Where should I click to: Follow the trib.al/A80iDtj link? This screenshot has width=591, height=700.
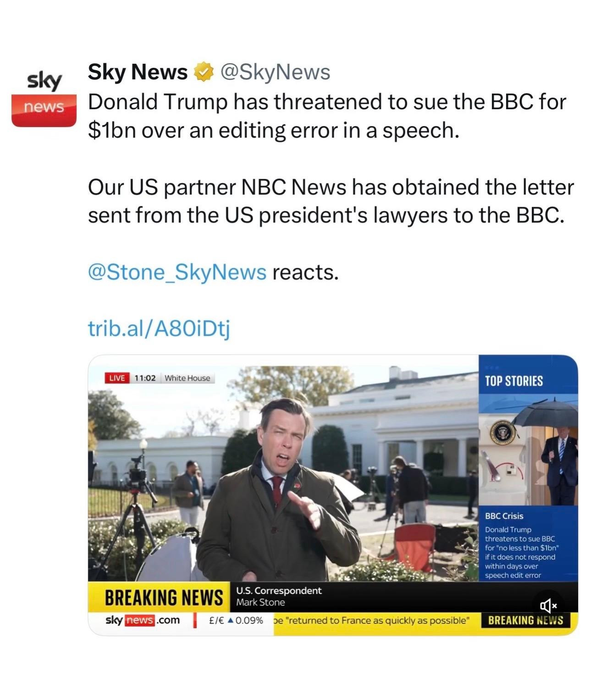(159, 328)
